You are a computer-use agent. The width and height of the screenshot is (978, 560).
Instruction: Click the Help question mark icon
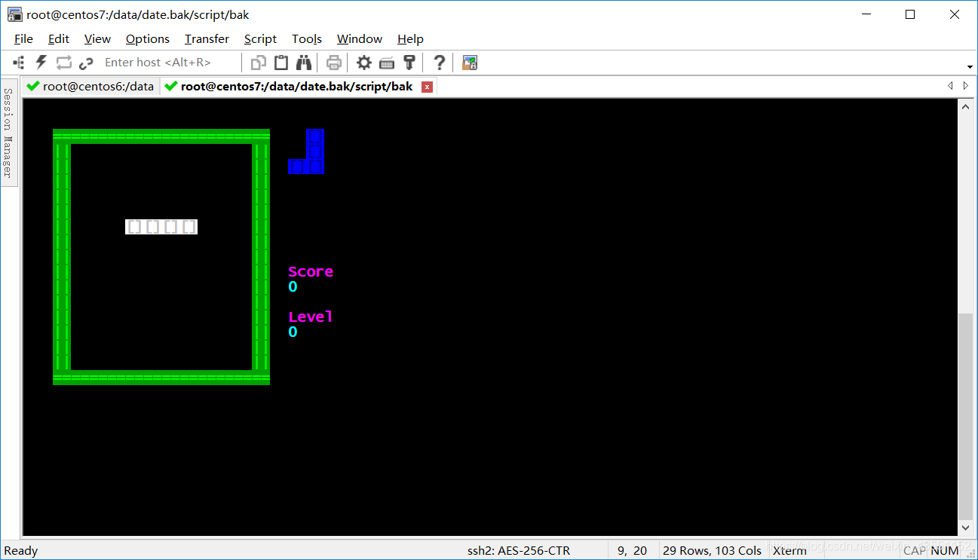440,63
